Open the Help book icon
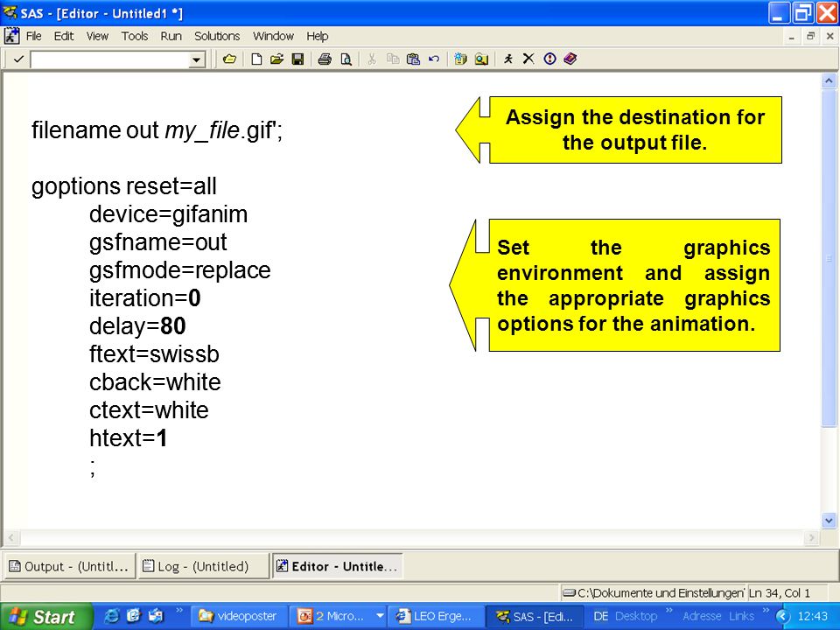Viewport: 840px width, 630px height. [570, 59]
